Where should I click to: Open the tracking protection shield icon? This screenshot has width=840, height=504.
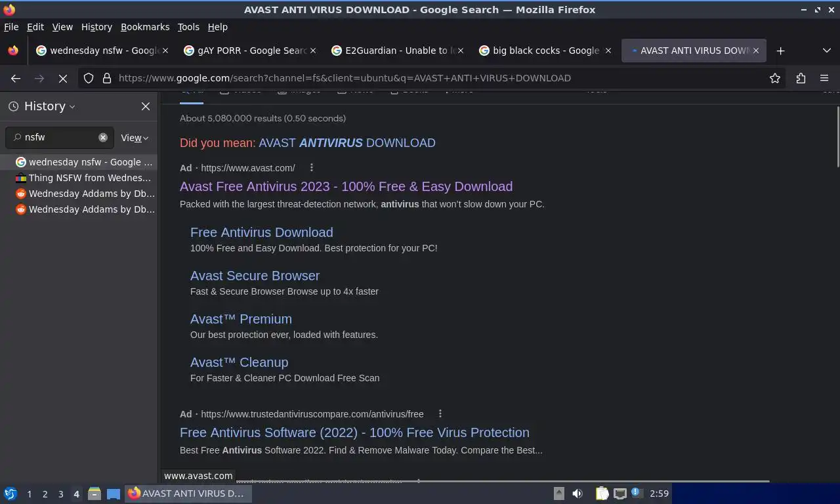89,78
